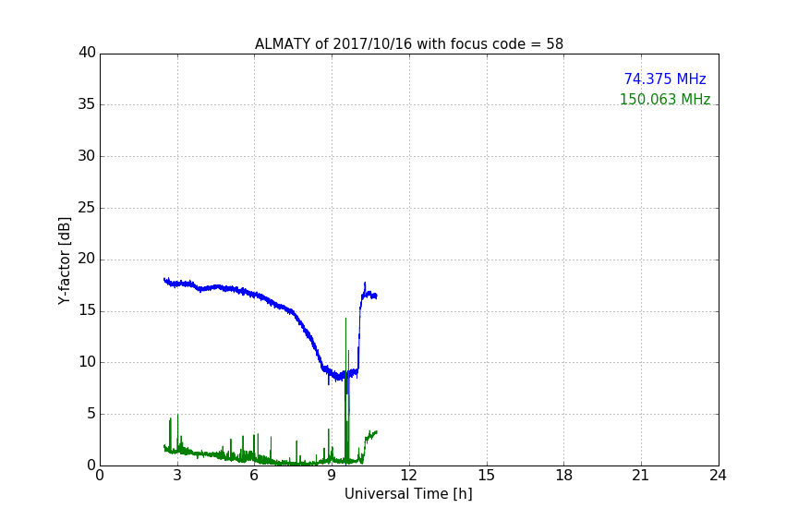Click the y-axis tick label "40"
The width and height of the screenshot is (798, 532).
click(x=87, y=53)
